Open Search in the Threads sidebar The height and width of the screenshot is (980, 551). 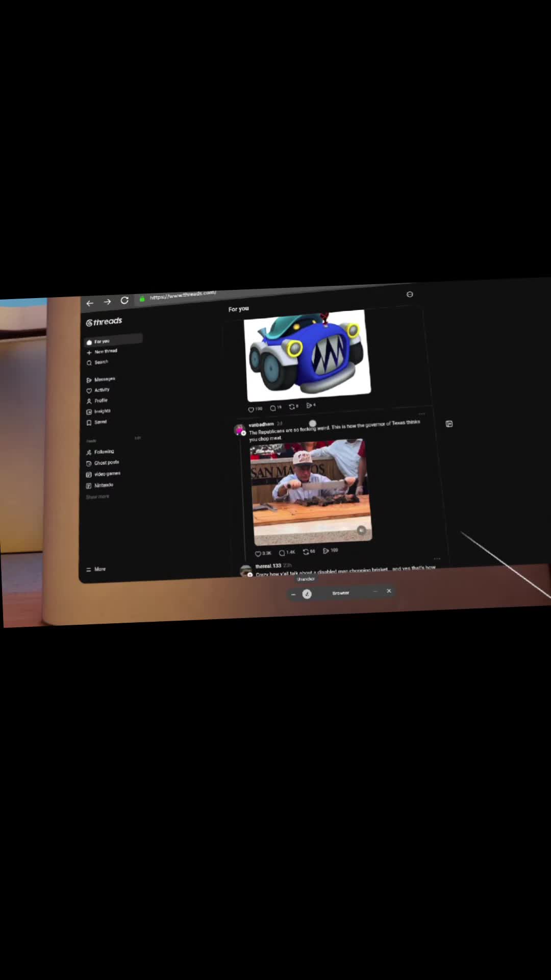pyautogui.click(x=97, y=362)
